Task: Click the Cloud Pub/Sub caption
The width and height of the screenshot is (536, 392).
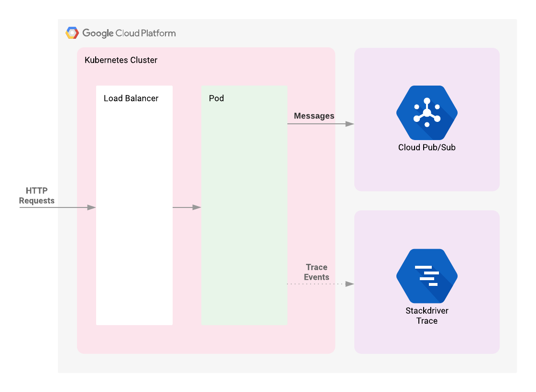Action: 427,147
